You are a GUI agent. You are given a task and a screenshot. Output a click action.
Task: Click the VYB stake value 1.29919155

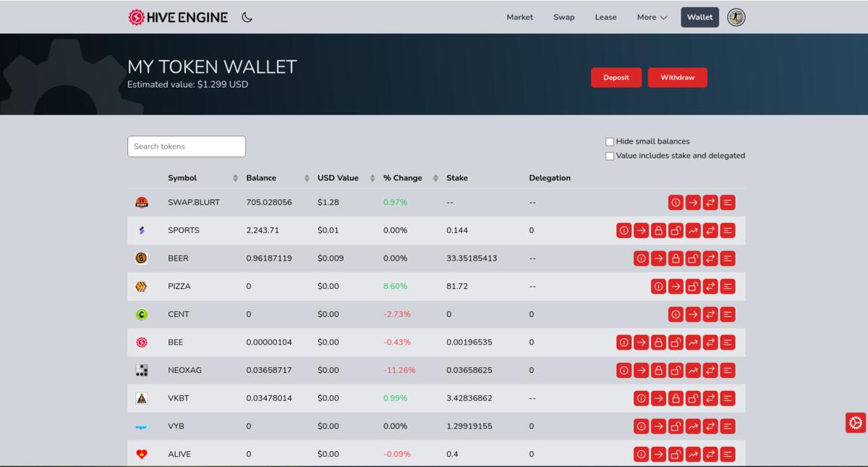tap(469, 426)
